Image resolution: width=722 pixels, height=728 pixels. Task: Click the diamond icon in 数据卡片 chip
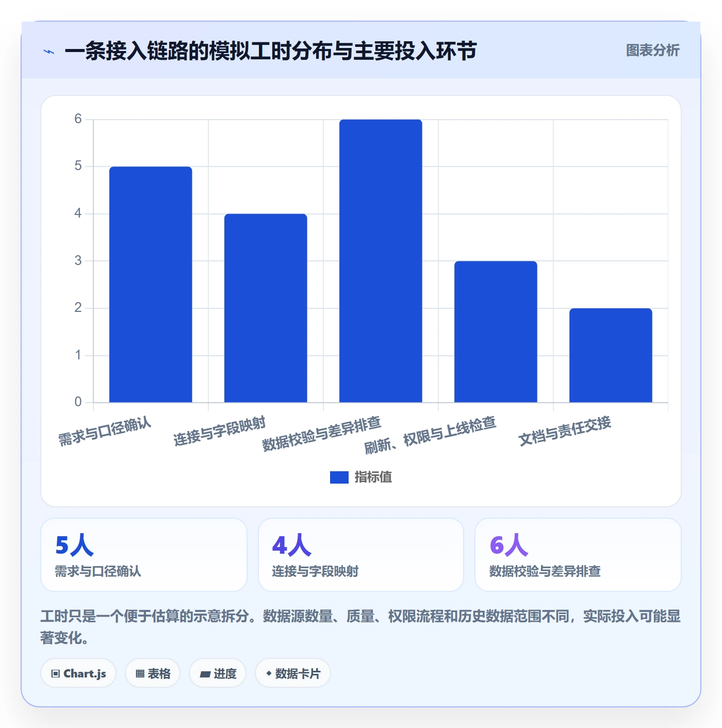269,673
